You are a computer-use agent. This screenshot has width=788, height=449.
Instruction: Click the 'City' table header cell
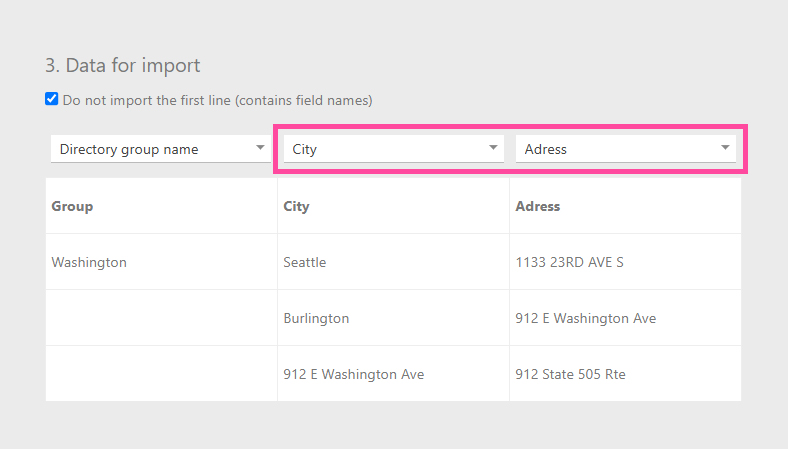coord(296,206)
